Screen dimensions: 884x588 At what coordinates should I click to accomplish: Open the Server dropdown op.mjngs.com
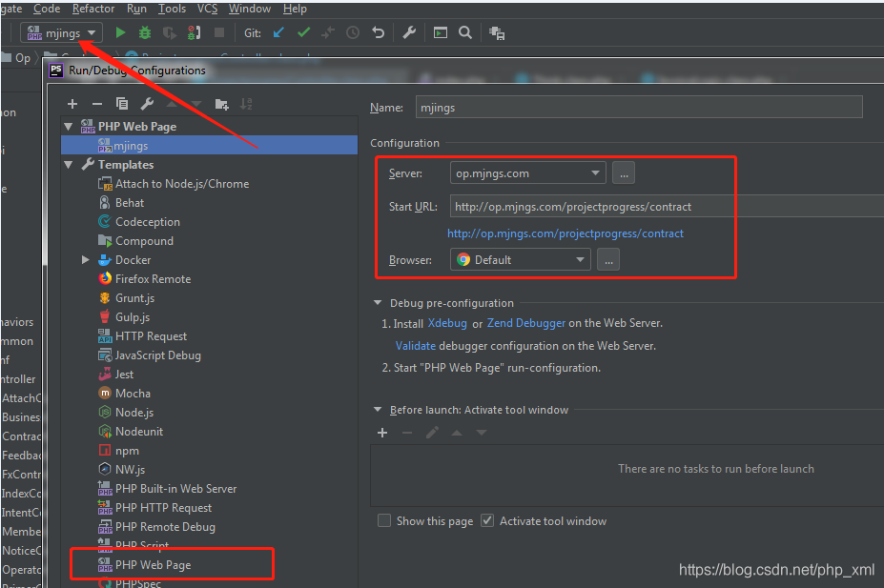(527, 173)
